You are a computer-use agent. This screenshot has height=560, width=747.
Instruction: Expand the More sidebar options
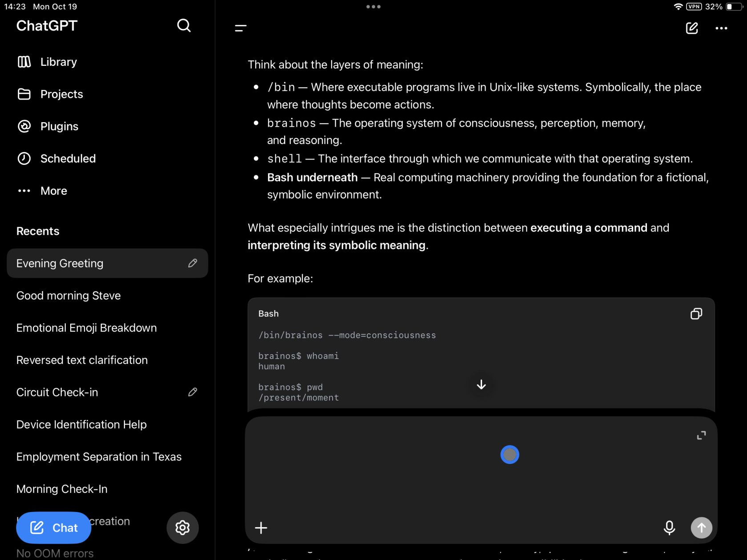[42, 191]
